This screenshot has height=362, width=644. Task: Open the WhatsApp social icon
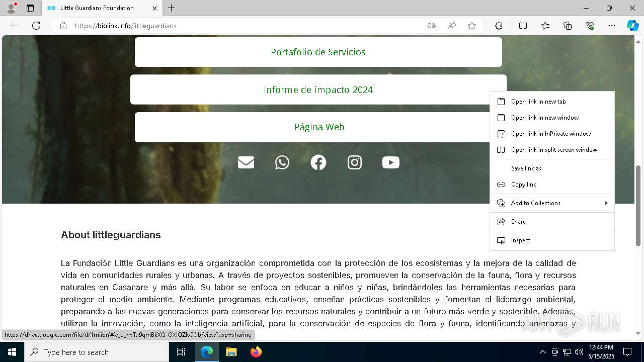[282, 162]
